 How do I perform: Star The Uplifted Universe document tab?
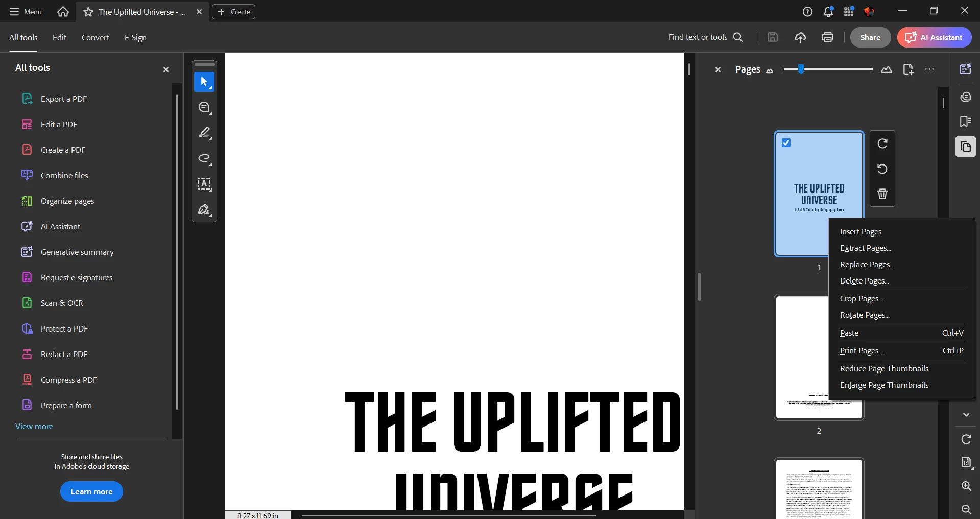coord(88,12)
